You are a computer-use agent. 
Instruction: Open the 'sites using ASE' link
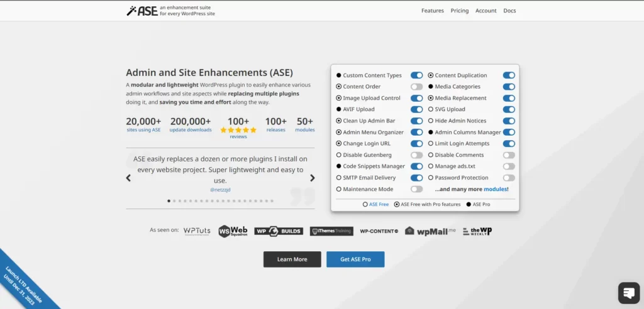click(144, 129)
